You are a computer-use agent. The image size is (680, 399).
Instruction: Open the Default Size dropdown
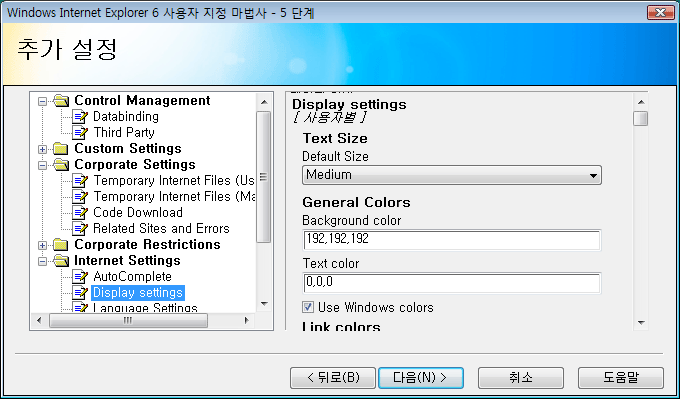point(451,175)
